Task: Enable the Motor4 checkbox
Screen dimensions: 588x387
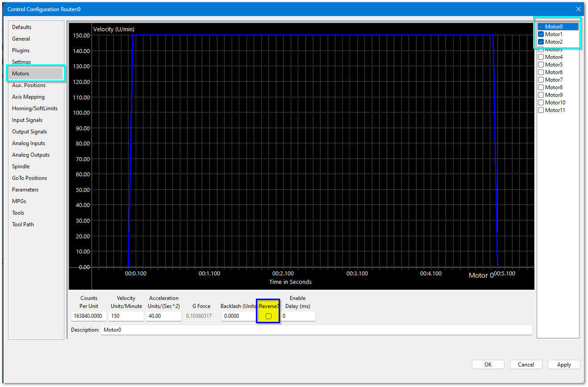Action: pyautogui.click(x=541, y=57)
